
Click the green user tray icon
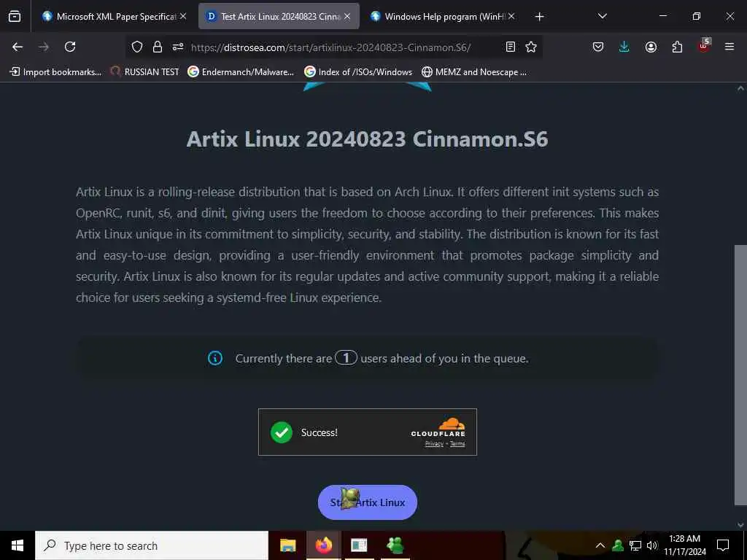point(618,545)
